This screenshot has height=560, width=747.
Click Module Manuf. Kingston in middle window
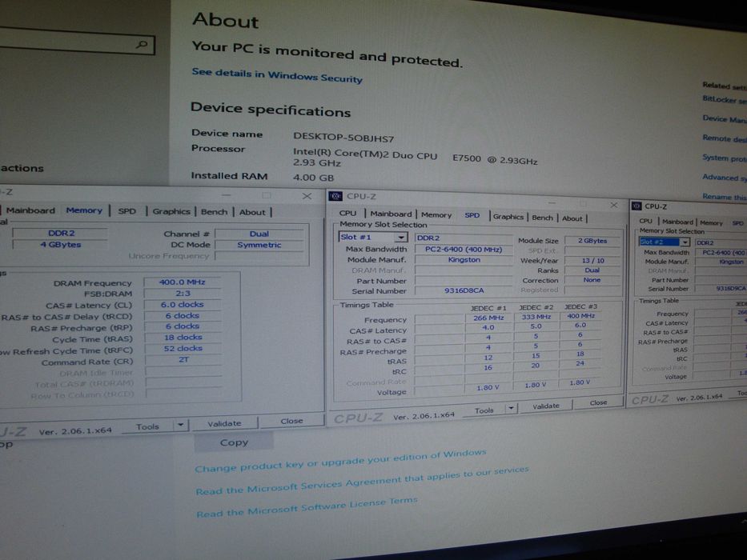pos(464,259)
